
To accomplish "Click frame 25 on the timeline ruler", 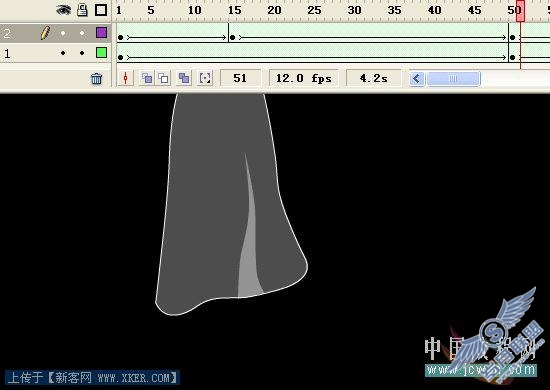I will pyautogui.click(x=314, y=10).
